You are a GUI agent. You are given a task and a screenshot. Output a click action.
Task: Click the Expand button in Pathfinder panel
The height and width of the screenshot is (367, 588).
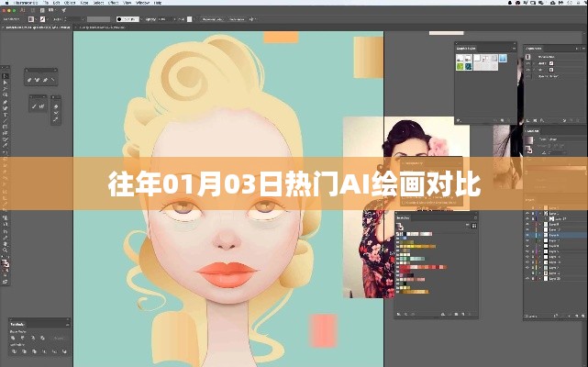pos(59,339)
